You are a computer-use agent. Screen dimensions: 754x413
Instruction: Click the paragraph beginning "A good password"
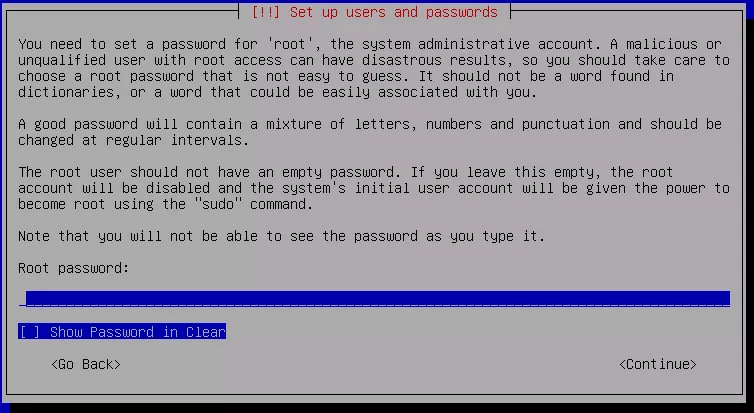(370, 132)
